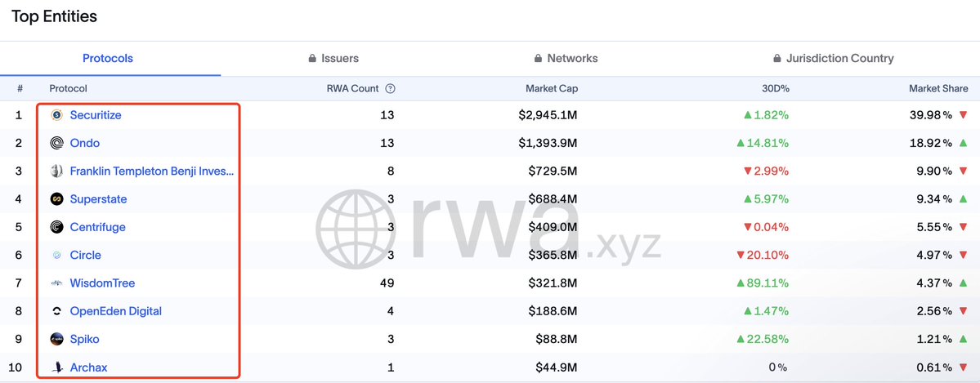Click the RWA Count help question icon
980x383 pixels.
[x=390, y=89]
